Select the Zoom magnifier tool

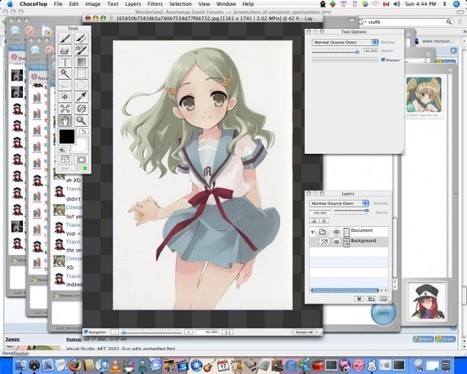pos(81,120)
